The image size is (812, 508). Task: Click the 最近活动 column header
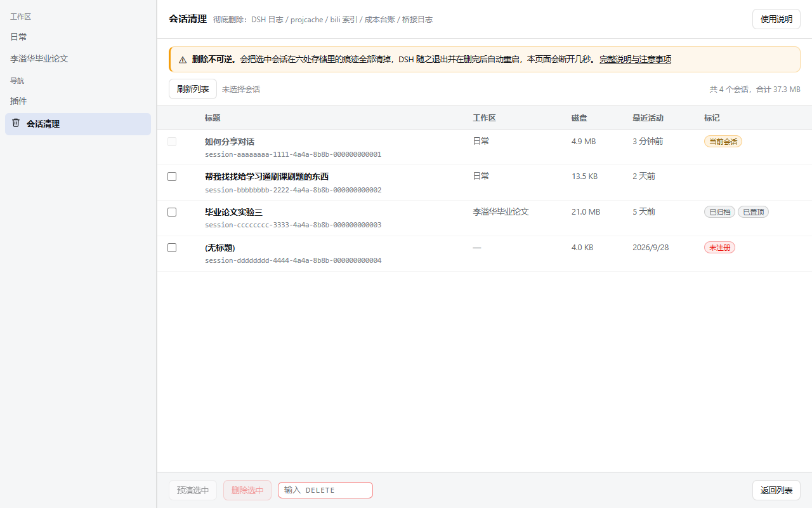pos(648,118)
